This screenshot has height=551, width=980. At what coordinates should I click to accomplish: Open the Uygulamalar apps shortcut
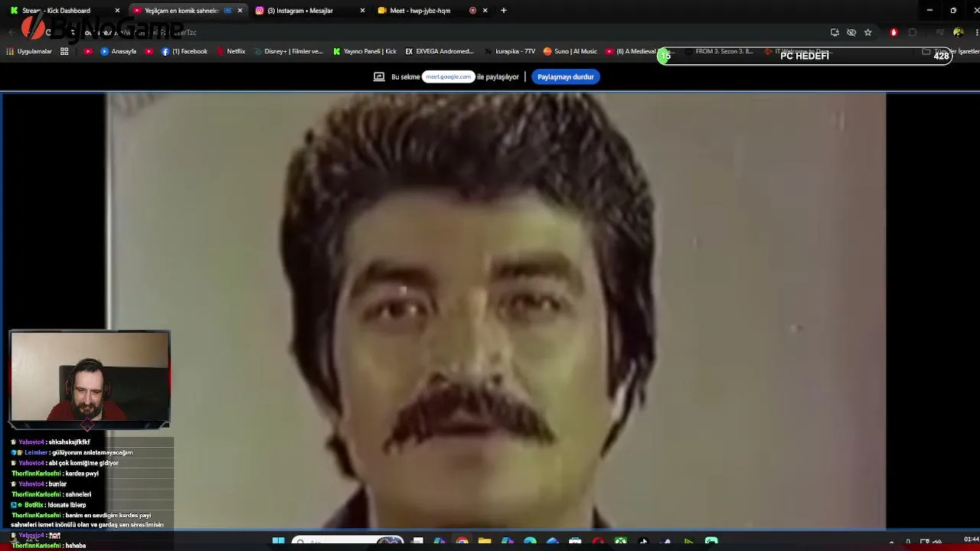point(29,51)
